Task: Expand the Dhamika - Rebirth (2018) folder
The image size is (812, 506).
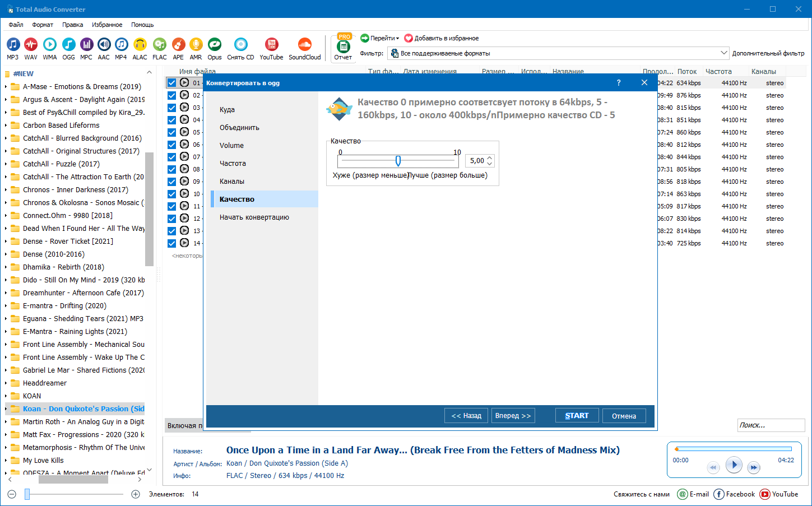Action: [6, 267]
